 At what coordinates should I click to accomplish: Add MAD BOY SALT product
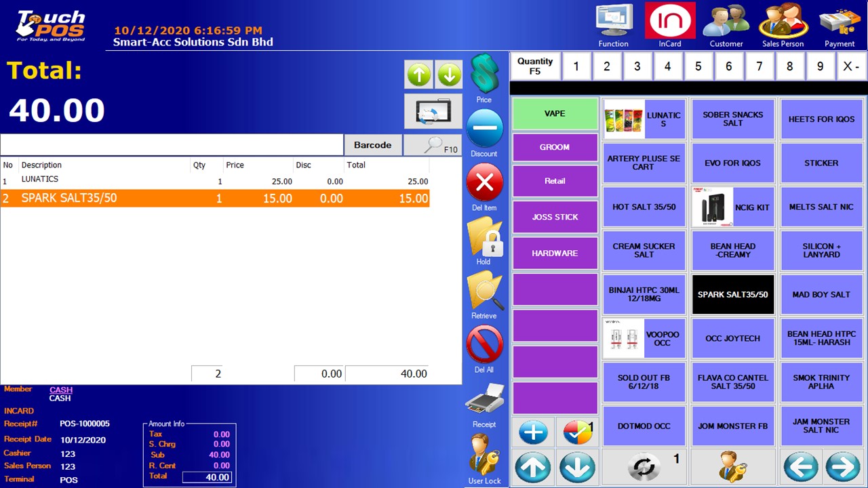tap(822, 294)
